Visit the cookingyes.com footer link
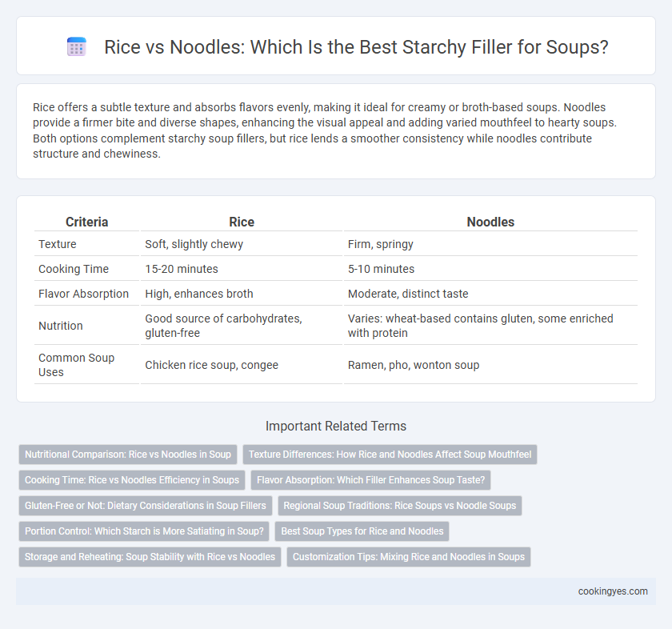Screen dimensions: 672x629 pyautogui.click(x=613, y=591)
